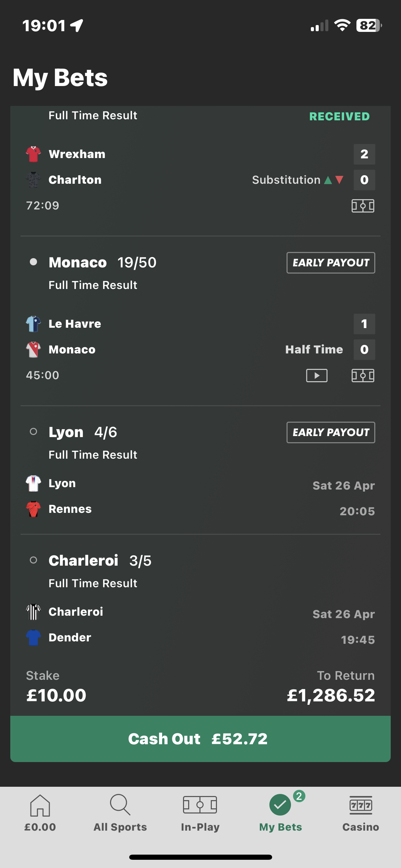Open Wrexham v Charlton pitch tracker icon
Screen dimensions: 401x868
point(363,206)
